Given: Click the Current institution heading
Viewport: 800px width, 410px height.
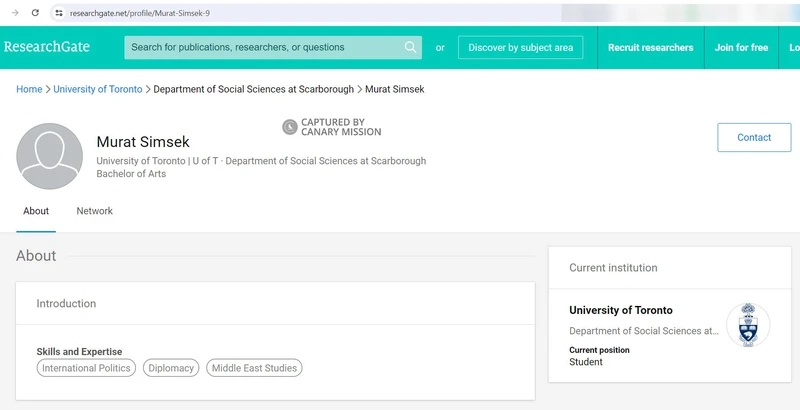Looking at the screenshot, I should pyautogui.click(x=613, y=268).
